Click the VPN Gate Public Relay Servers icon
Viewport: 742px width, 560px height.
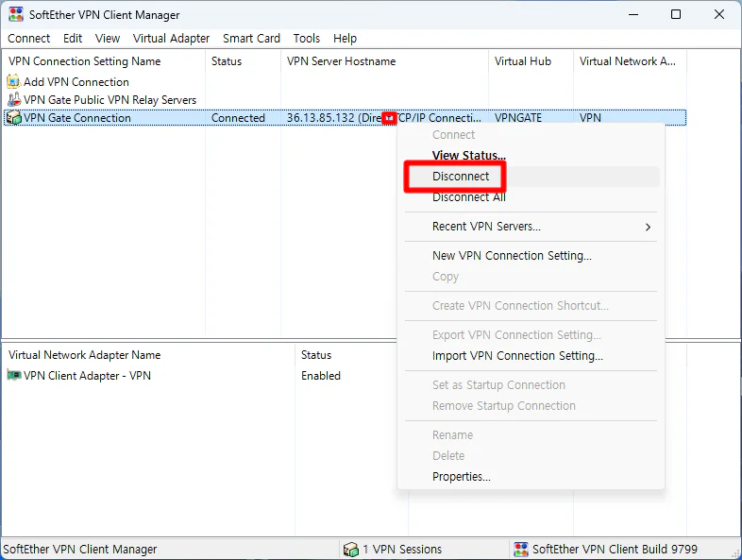pos(13,100)
